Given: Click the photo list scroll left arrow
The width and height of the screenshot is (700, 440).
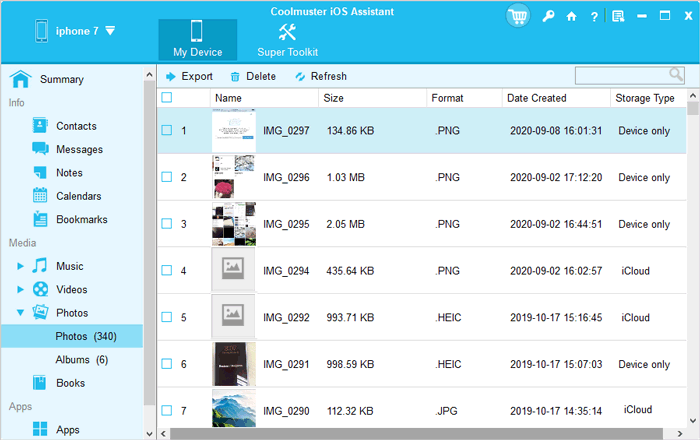Looking at the screenshot, I should click(163, 433).
